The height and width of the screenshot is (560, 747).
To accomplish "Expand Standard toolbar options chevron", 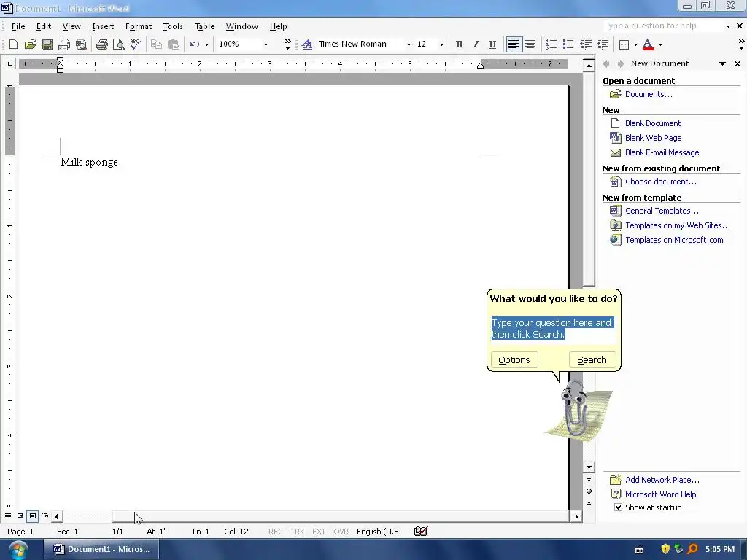I will tap(287, 44).
